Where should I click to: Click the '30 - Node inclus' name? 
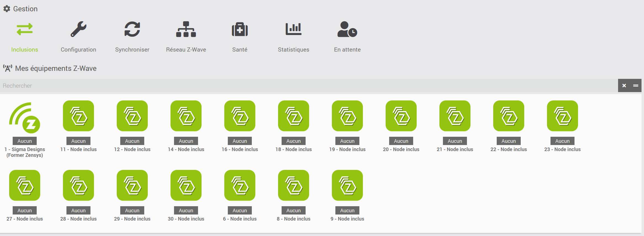coord(186,219)
